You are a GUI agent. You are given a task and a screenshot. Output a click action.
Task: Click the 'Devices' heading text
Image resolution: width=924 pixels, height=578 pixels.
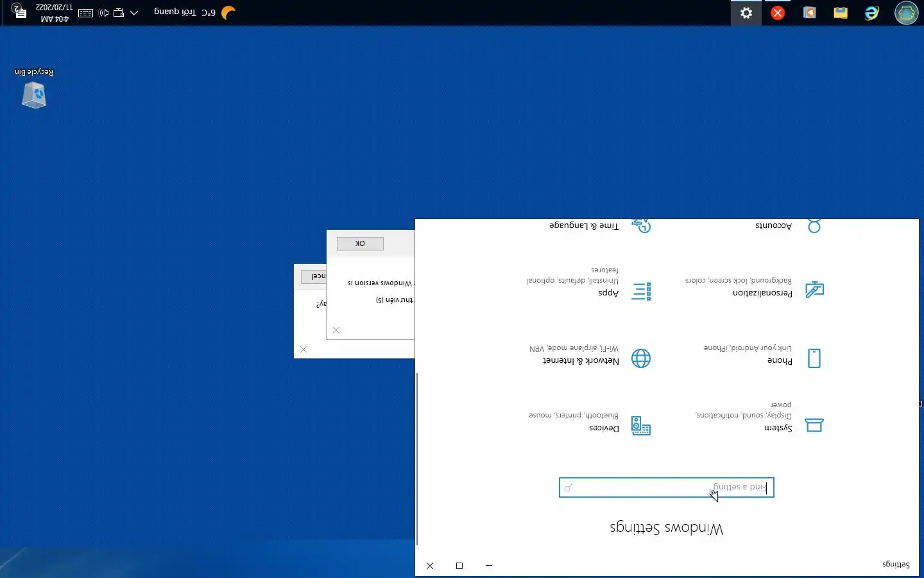click(x=604, y=428)
